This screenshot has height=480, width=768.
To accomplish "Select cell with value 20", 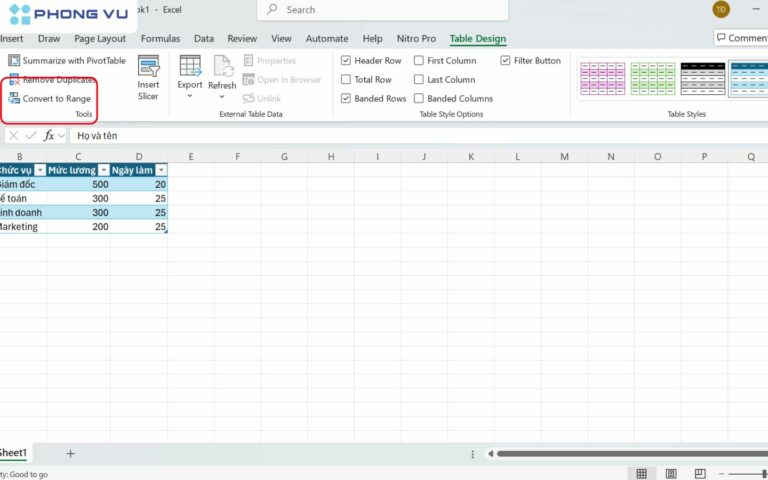I will [x=139, y=185].
